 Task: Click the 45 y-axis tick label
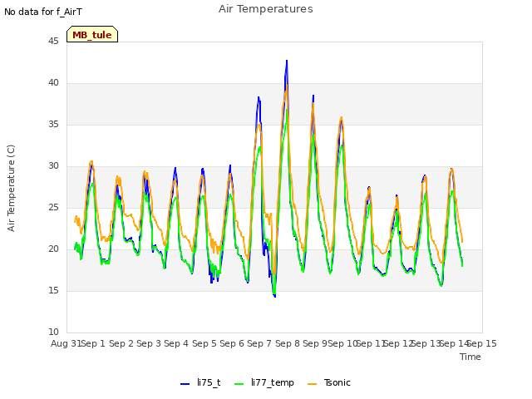click(53, 41)
